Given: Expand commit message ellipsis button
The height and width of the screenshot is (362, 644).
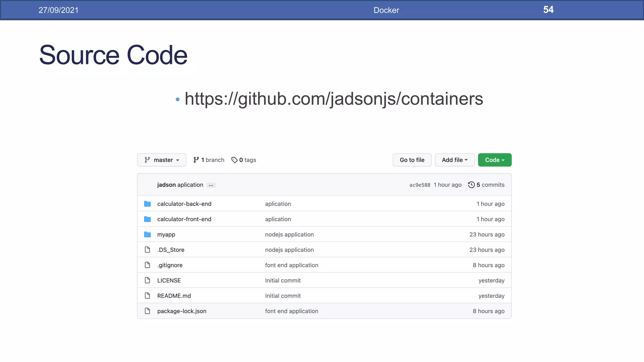Looking at the screenshot, I should click(211, 185).
